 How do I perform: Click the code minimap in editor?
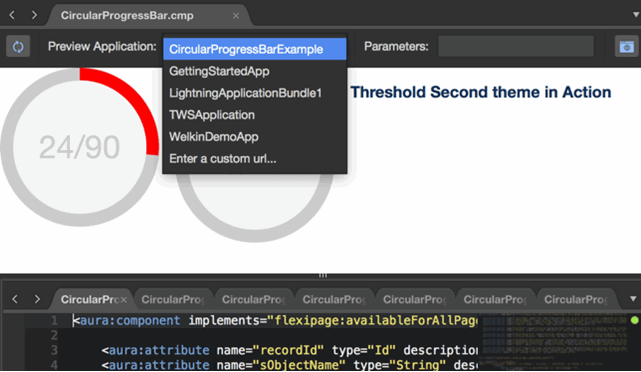pos(554,341)
